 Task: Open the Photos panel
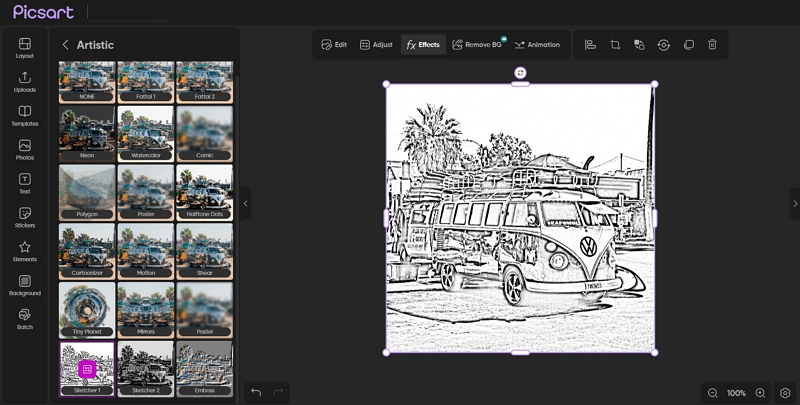tap(24, 150)
